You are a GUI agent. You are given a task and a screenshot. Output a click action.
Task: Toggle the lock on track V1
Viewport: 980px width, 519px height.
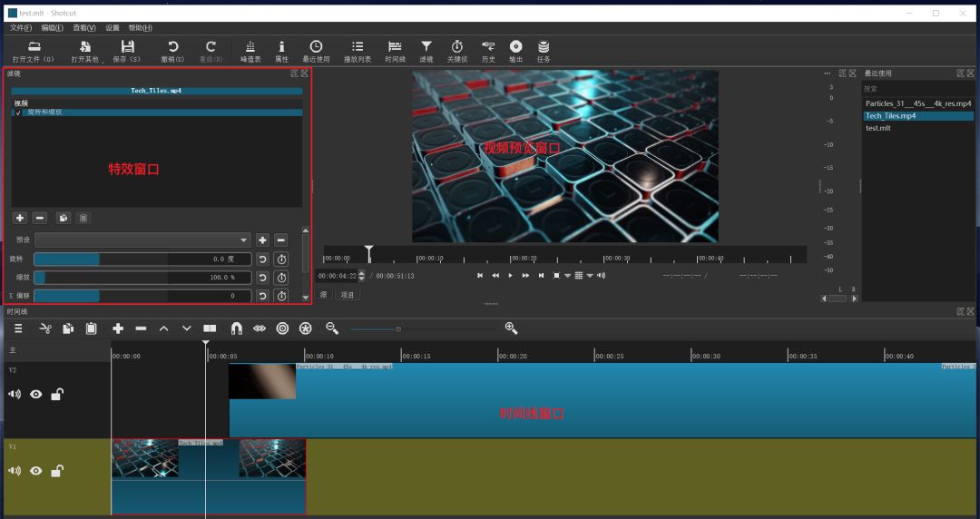pos(56,471)
